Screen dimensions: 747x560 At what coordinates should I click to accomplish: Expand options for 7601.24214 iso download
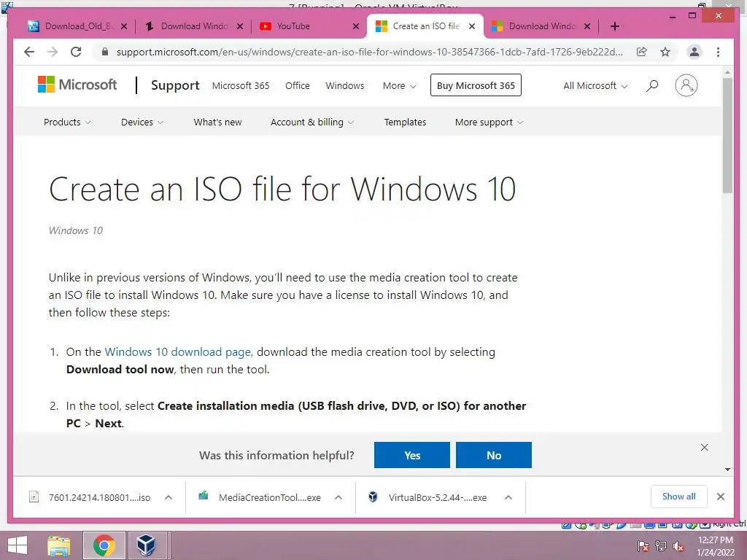(x=169, y=497)
